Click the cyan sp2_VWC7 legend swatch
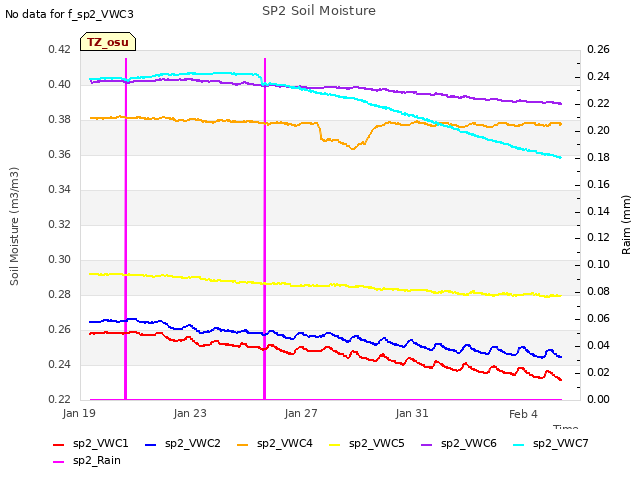Image resolution: width=640 pixels, height=480 pixels. [519, 444]
